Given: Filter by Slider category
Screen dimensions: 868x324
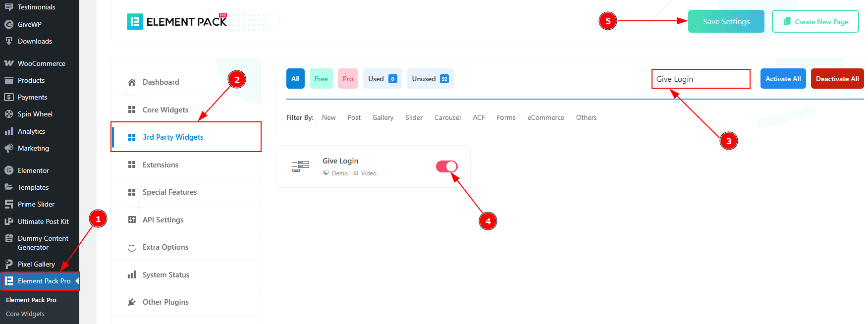Looking at the screenshot, I should click(414, 117).
